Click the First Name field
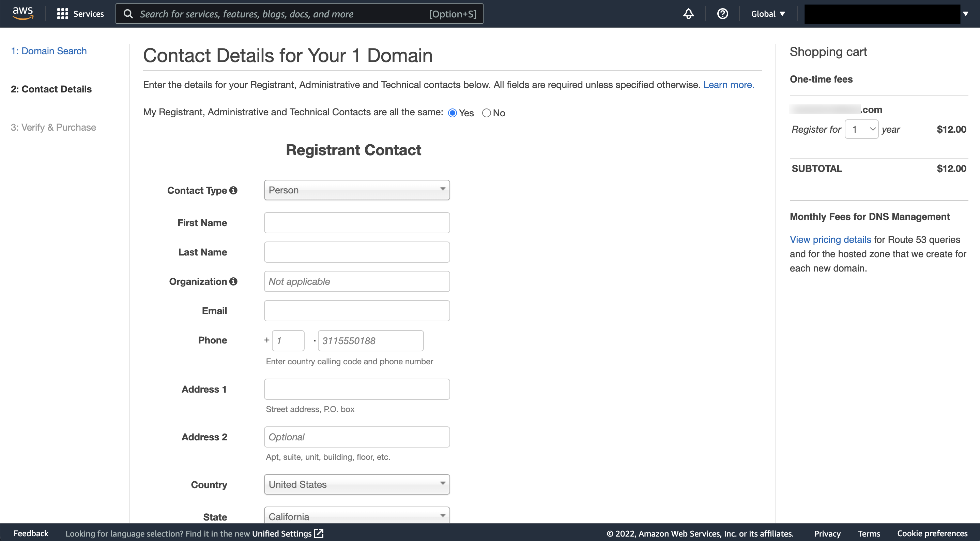The width and height of the screenshot is (980, 541). point(356,222)
